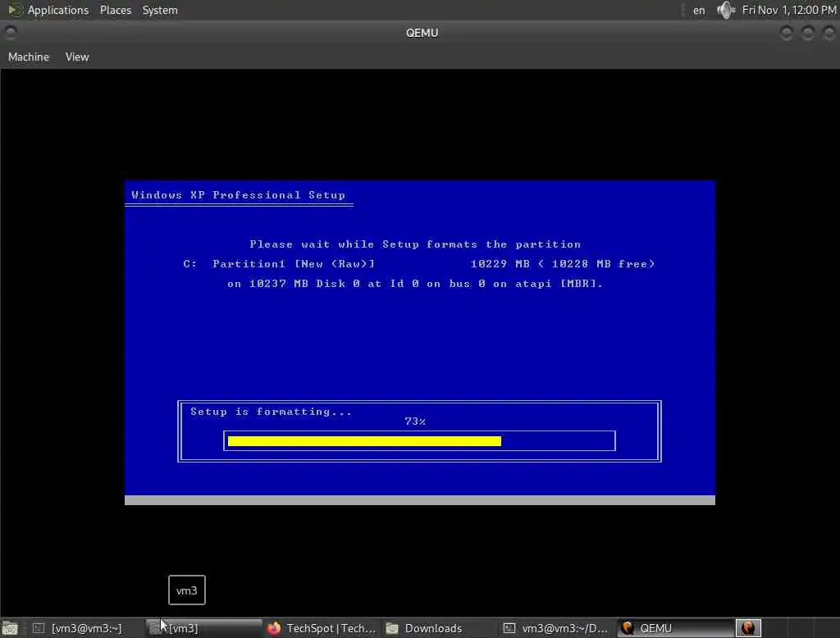Click the Firefox icon in the taskbar

tap(274, 628)
